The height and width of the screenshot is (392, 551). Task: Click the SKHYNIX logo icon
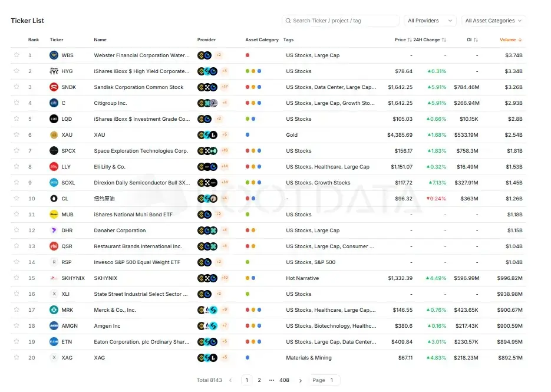tap(54, 278)
